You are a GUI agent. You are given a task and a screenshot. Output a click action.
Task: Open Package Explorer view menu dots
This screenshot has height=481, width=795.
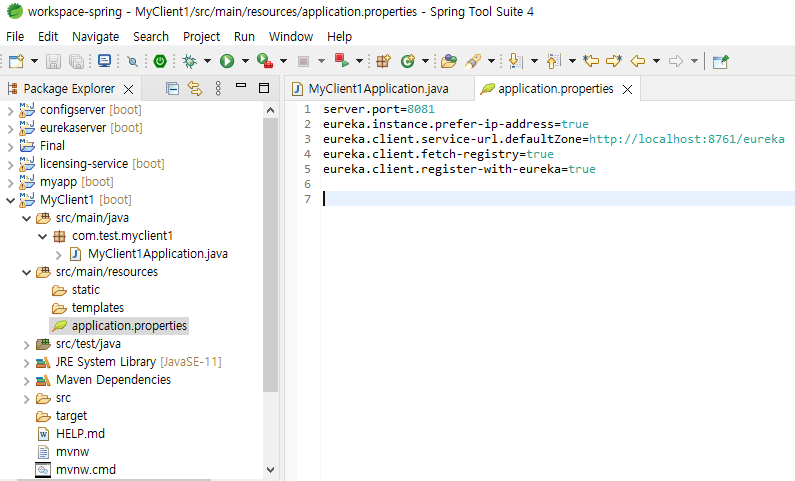218,89
